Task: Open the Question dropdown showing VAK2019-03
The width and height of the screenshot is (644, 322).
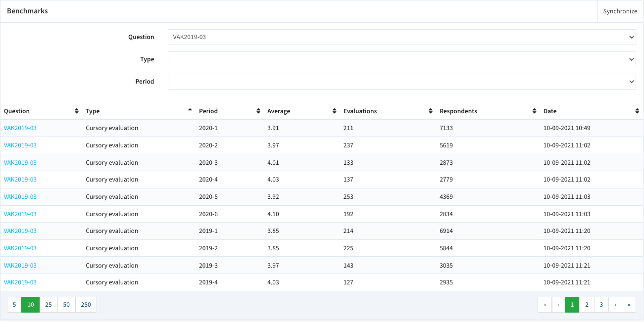Action: point(402,37)
